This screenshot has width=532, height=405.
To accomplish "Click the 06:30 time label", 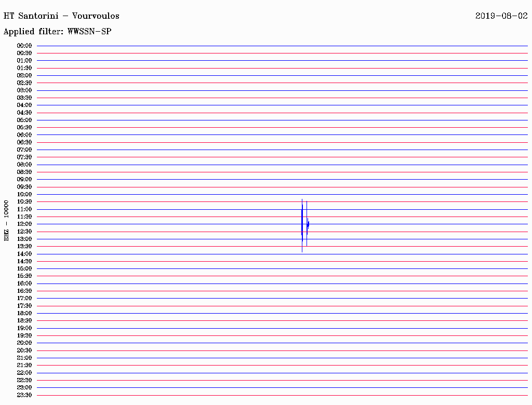I will click(x=24, y=142).
